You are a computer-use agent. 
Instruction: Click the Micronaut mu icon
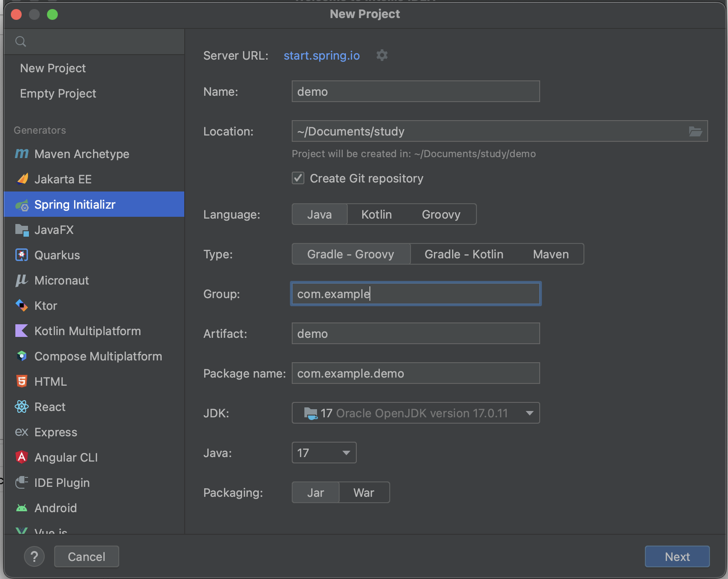pyautogui.click(x=22, y=280)
